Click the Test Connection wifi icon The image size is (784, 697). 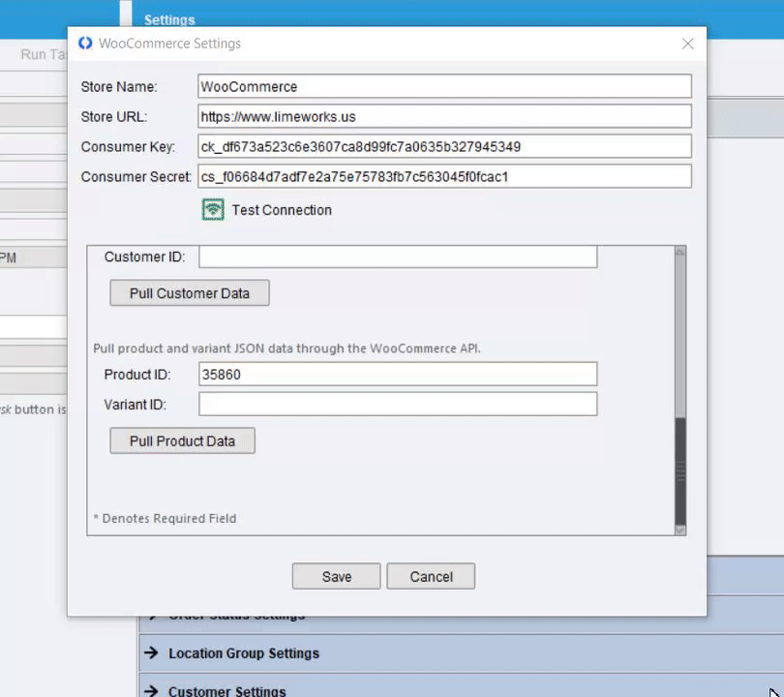pos(213,209)
